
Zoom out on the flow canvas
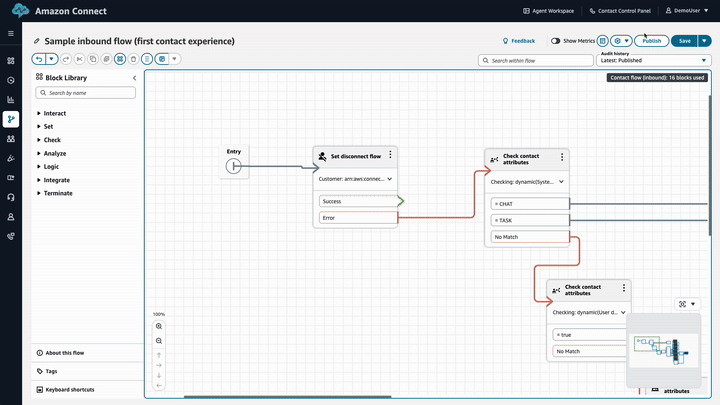[x=159, y=341]
